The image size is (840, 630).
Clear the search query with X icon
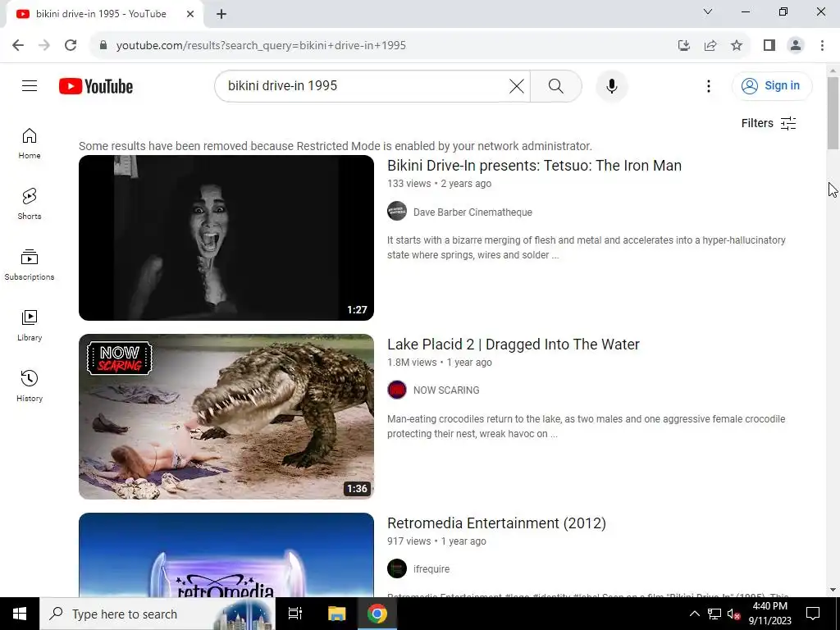[x=517, y=85]
